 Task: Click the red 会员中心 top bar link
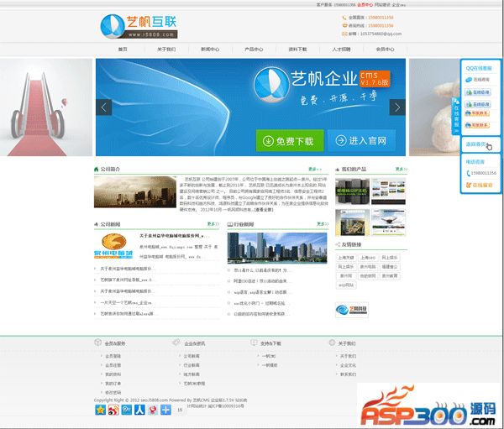tap(365, 5)
